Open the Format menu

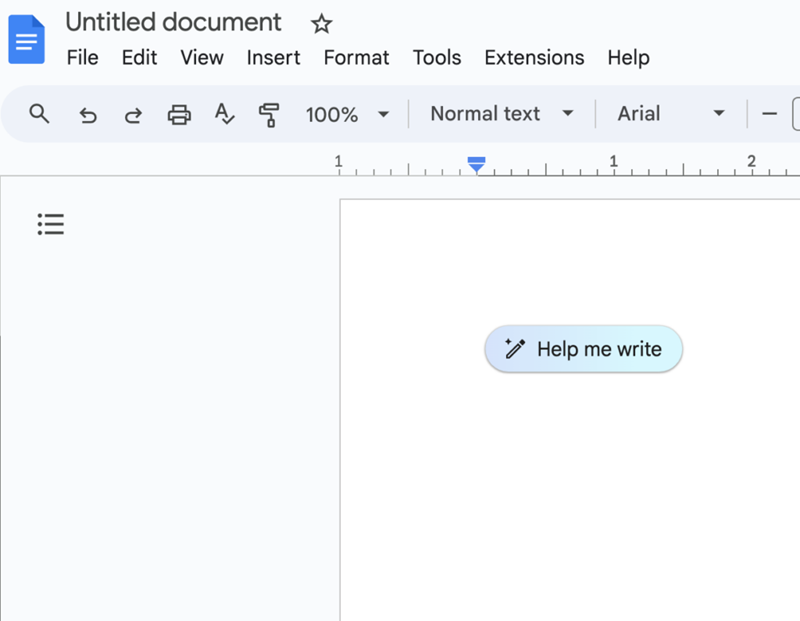pyautogui.click(x=356, y=58)
